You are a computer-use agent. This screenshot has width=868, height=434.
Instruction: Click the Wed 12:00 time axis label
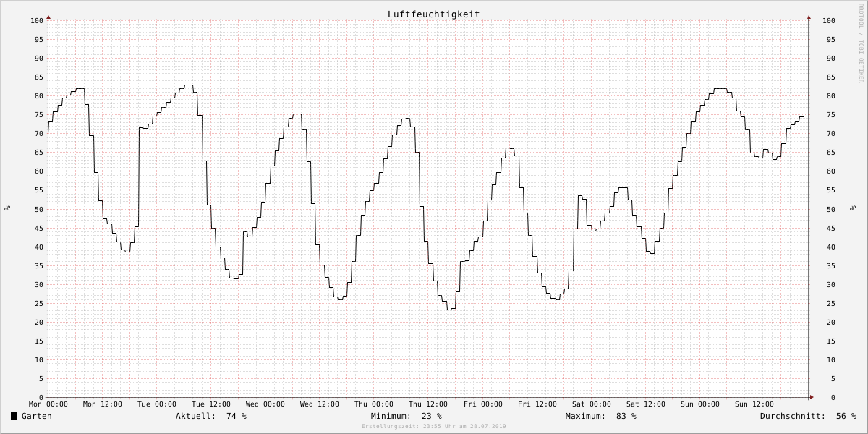320,404
